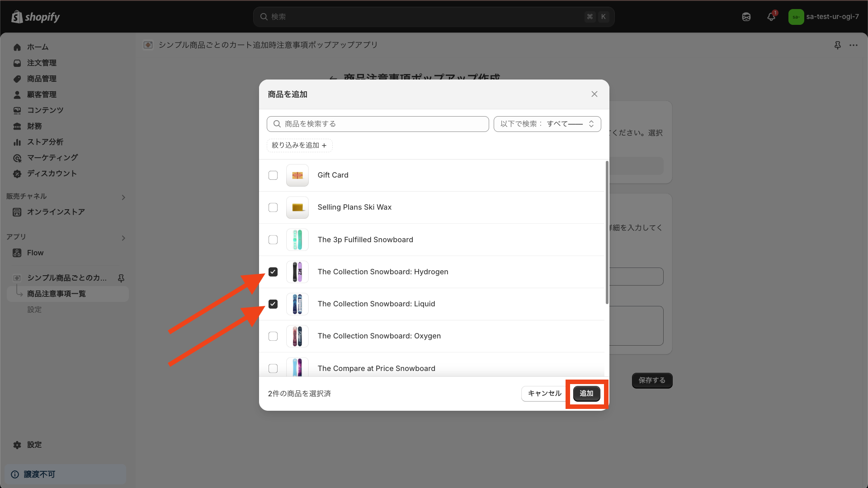Viewport: 868px width, 488px height.
Task: Click the Gift Card product thumbnail
Action: 297,175
